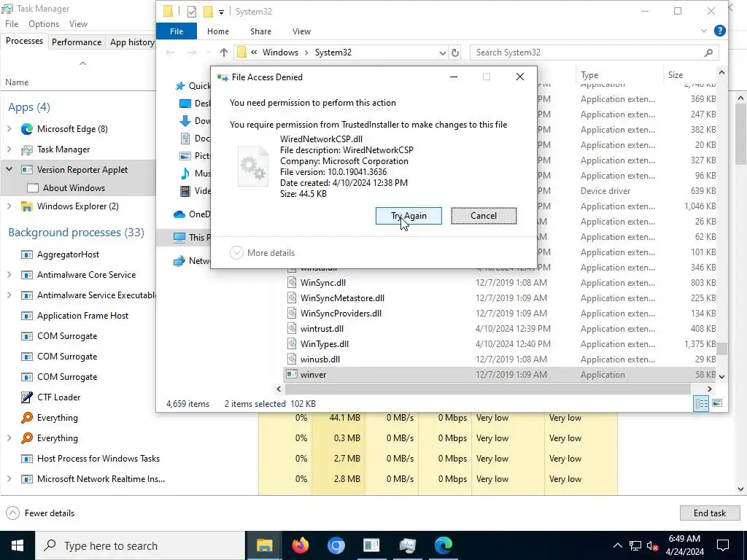The height and width of the screenshot is (560, 747).
Task: Select wintrust.dll file
Action: [x=322, y=329]
